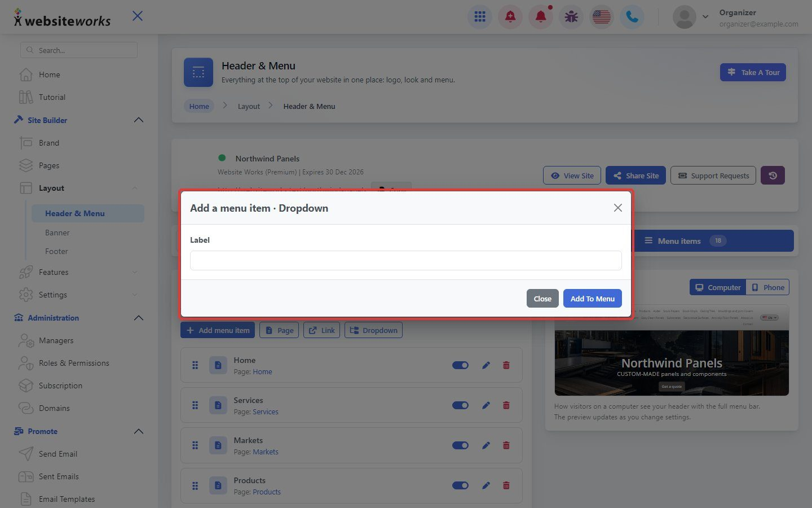The image size is (812, 508).
Task: Disable the Markets menu item switch
Action: click(x=461, y=445)
